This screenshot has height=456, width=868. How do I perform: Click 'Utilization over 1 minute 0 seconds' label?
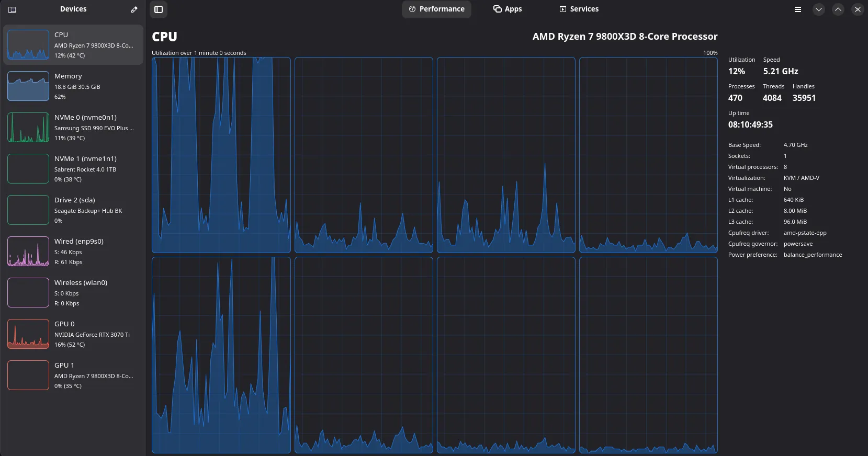pos(199,53)
